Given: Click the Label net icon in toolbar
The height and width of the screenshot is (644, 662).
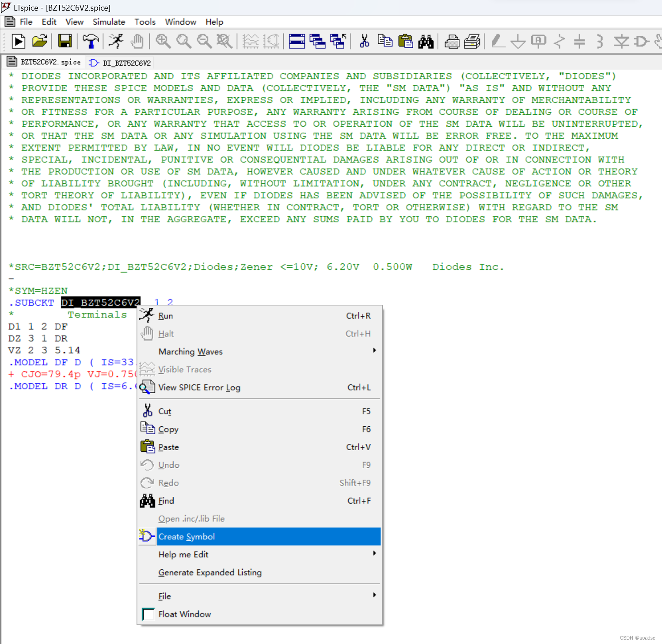Looking at the screenshot, I should click(x=539, y=42).
